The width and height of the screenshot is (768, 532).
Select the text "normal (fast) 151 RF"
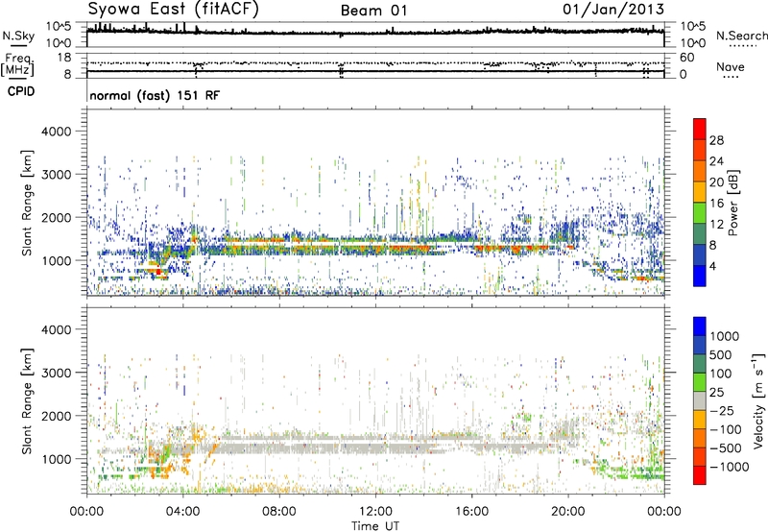(155, 95)
